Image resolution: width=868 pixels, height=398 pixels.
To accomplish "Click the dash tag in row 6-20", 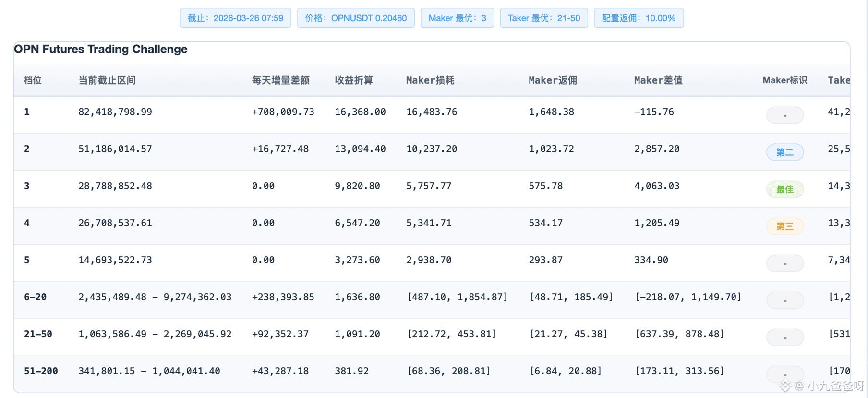I will coord(785,300).
